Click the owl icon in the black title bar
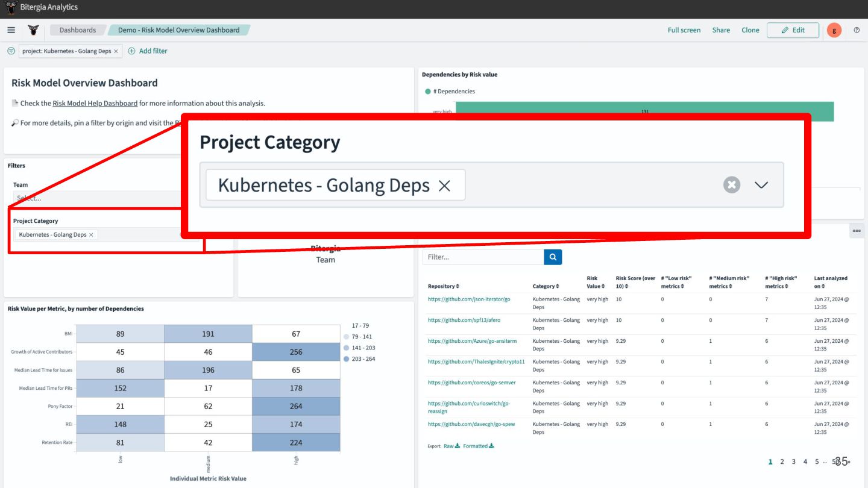 point(11,7)
